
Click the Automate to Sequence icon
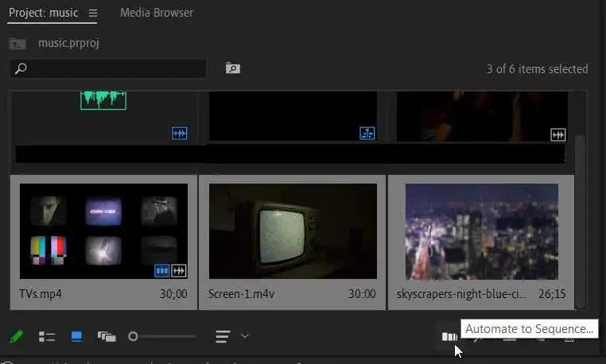click(449, 336)
